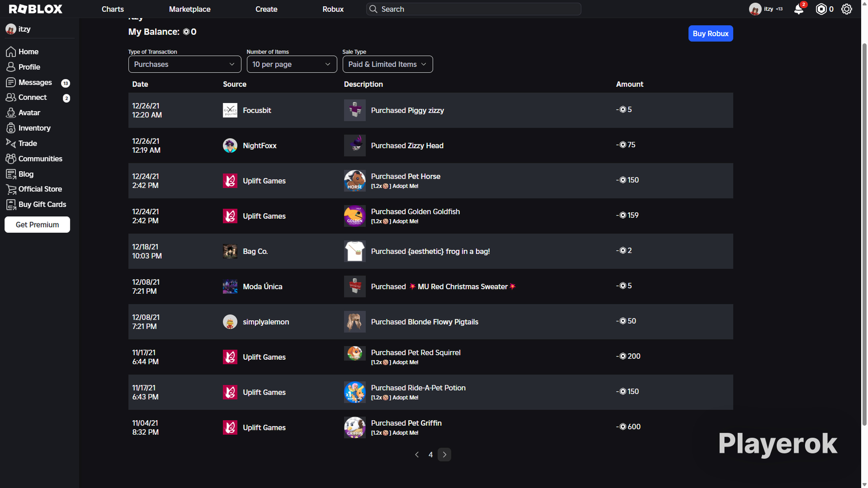Click the Robux balance icon in header

point(821,9)
